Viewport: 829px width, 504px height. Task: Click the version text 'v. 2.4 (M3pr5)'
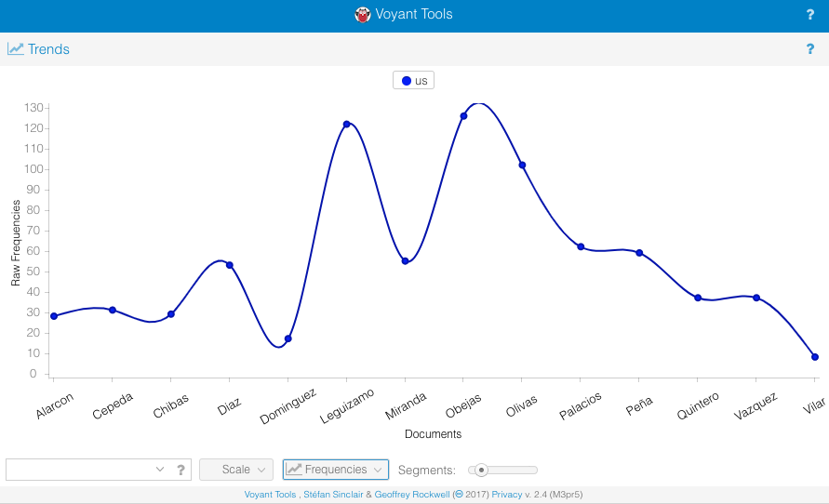(x=554, y=495)
